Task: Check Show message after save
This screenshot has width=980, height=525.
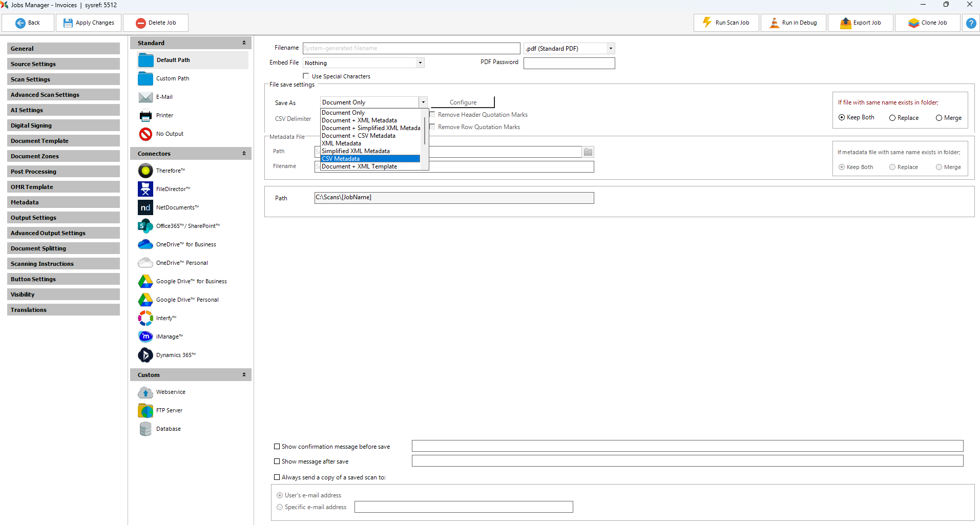Action: click(277, 461)
